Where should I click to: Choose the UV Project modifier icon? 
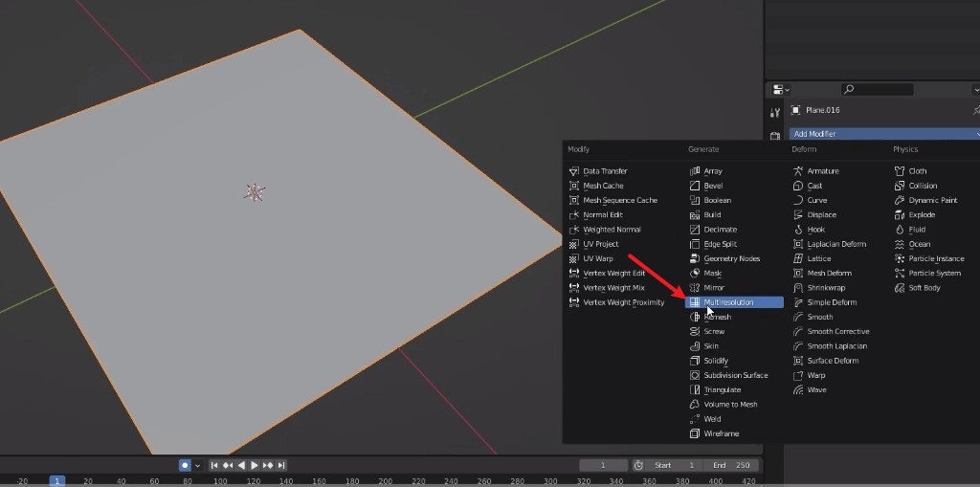pyautogui.click(x=574, y=244)
